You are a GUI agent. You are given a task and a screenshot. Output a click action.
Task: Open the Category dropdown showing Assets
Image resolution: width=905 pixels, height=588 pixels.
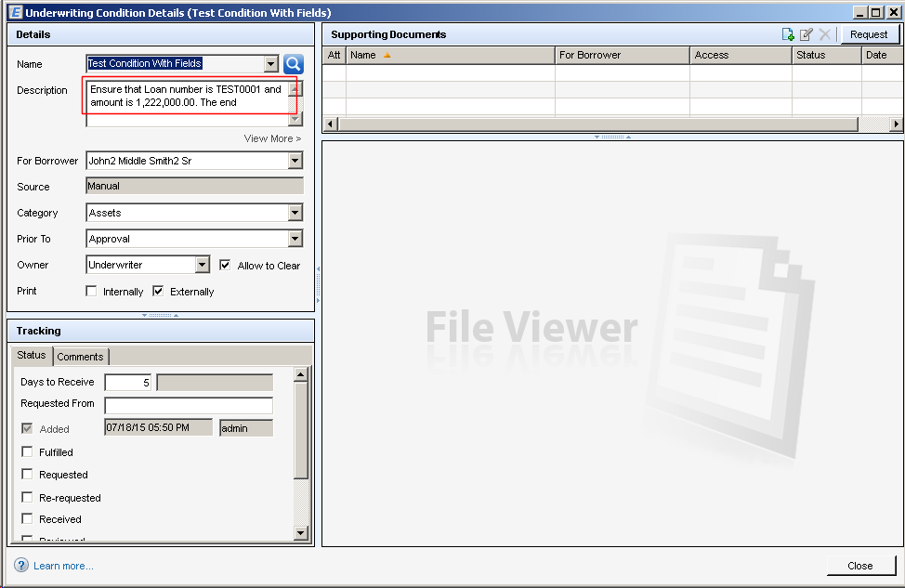(x=295, y=213)
